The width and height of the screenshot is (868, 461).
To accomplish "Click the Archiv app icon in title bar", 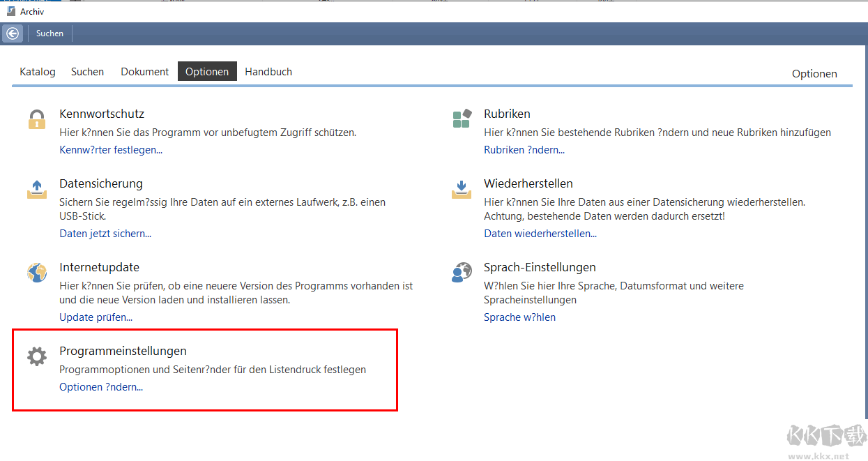I will coord(11,11).
